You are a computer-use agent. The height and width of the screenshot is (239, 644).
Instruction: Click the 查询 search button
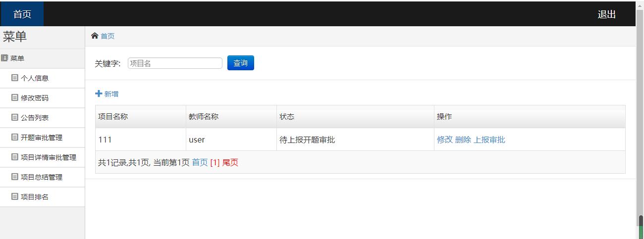[x=241, y=63]
